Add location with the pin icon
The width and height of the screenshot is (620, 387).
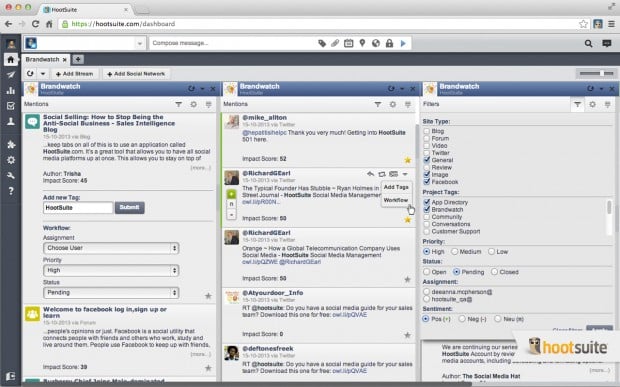[362, 43]
